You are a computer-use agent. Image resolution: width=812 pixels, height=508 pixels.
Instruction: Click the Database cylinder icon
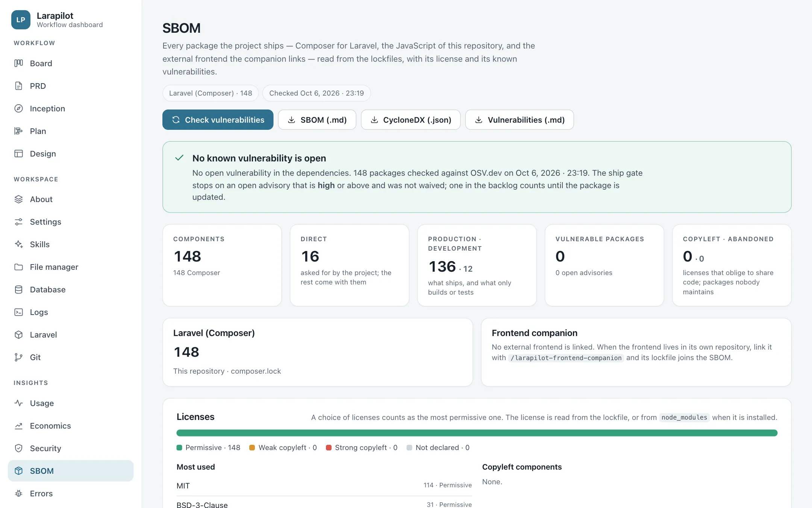(x=18, y=289)
